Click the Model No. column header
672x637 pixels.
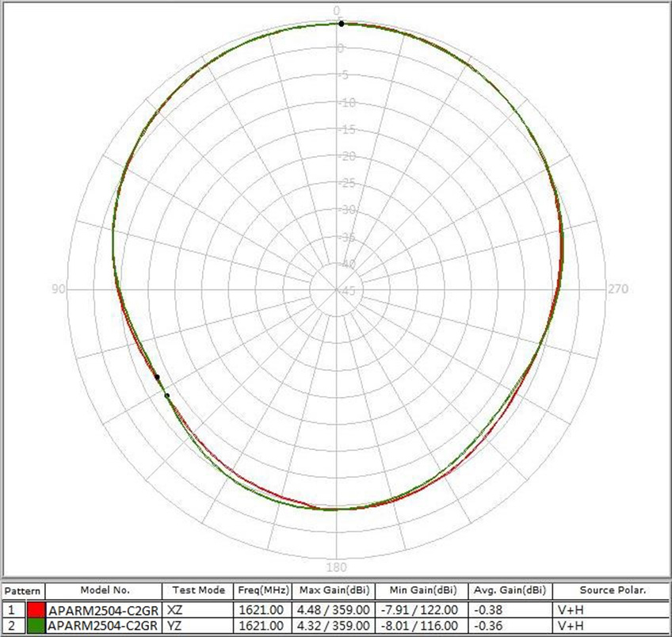(x=105, y=589)
